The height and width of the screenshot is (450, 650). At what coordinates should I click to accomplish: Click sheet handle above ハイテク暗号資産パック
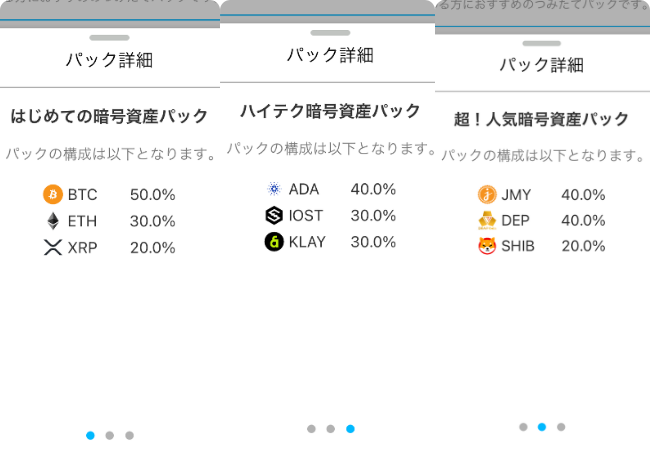pos(330,33)
